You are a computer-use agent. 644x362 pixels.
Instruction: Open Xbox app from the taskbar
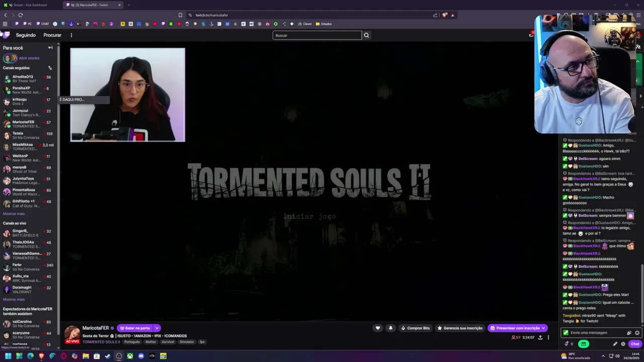click(130, 356)
